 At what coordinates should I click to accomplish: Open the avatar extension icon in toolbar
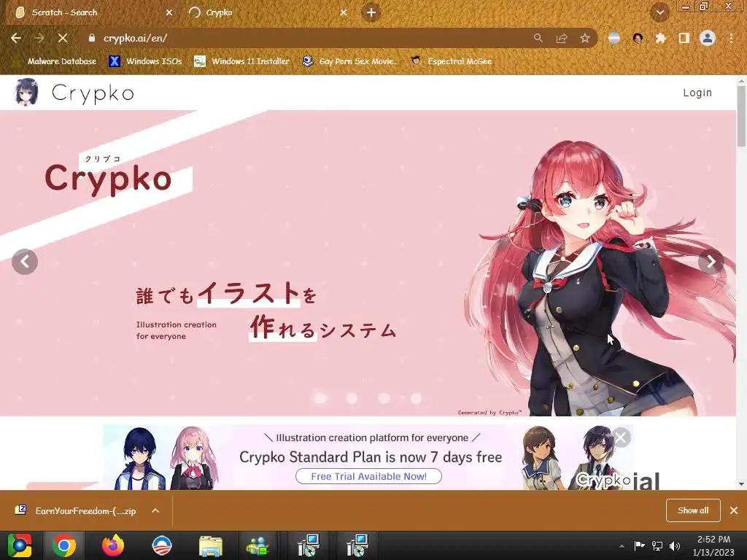pyautogui.click(x=638, y=38)
